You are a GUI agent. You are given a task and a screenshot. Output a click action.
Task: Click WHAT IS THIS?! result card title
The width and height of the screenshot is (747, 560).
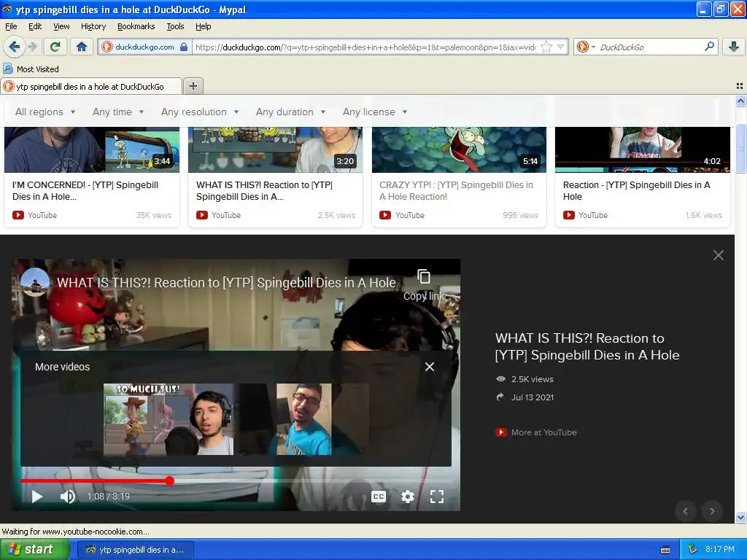click(x=264, y=190)
